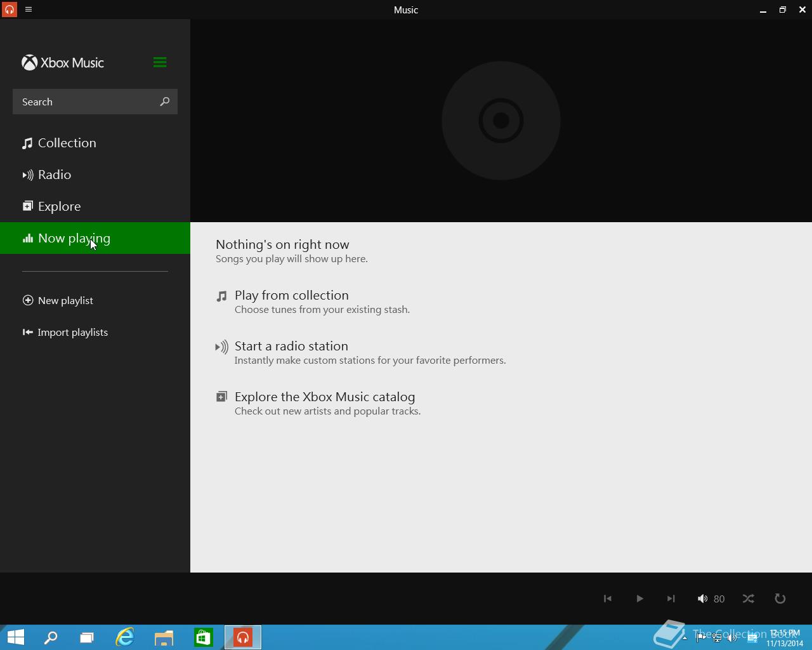Launch Internet Explorer from the taskbar

tap(125, 637)
